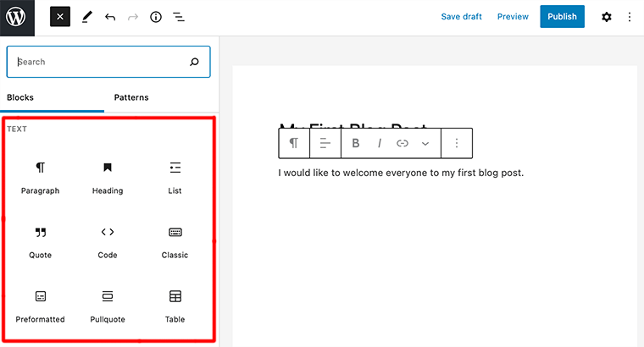Select the Blocks tab
This screenshot has height=347, width=644.
click(20, 97)
